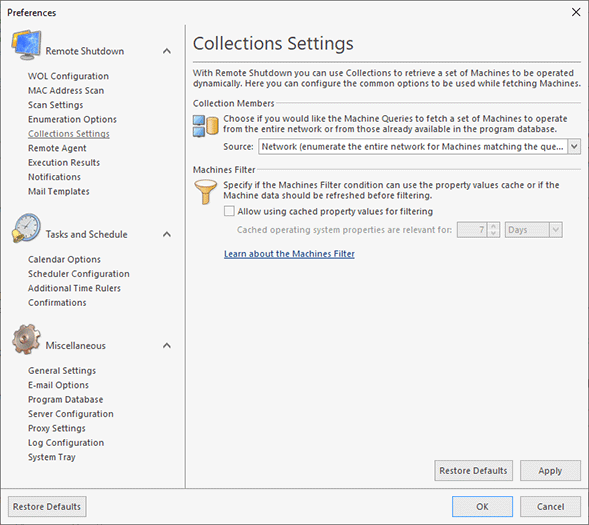Image resolution: width=589 pixels, height=525 pixels.
Task: Close the Preferences dialog
Action: pos(576,12)
